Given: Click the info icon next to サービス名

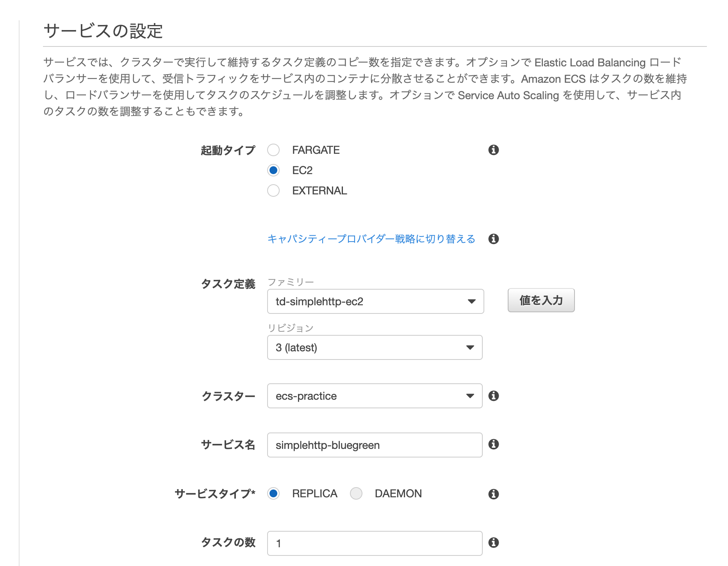Looking at the screenshot, I should (x=494, y=445).
